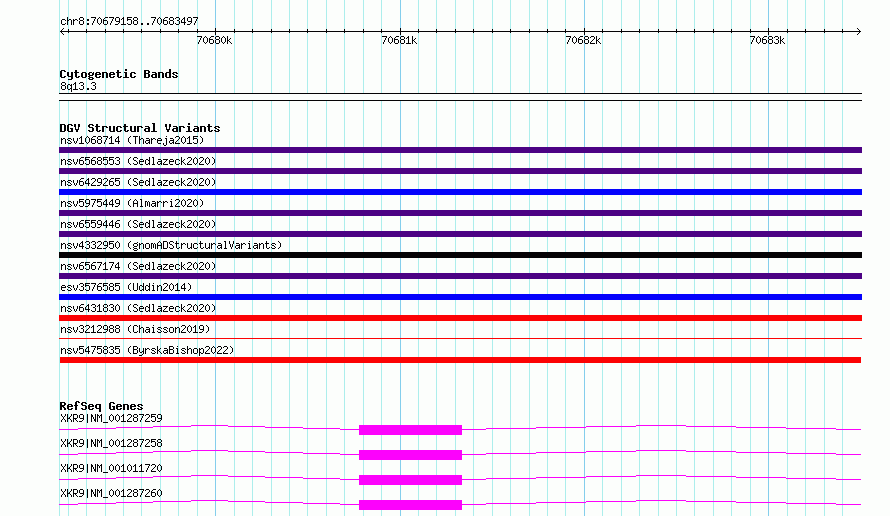
Task: Open the nsv4332950 (gnomADStructuralVariants) label
Action: pyautogui.click(x=171, y=245)
